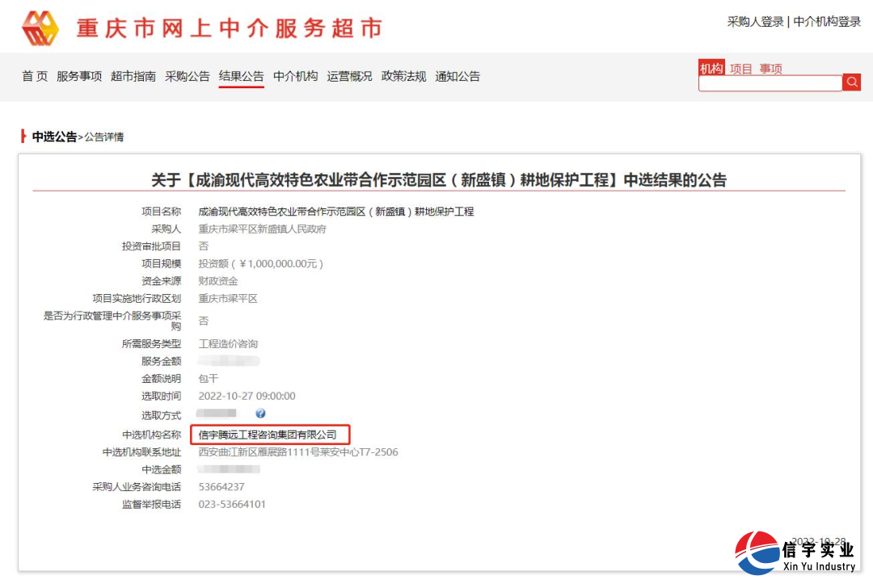Click inside the search input field

click(x=768, y=82)
